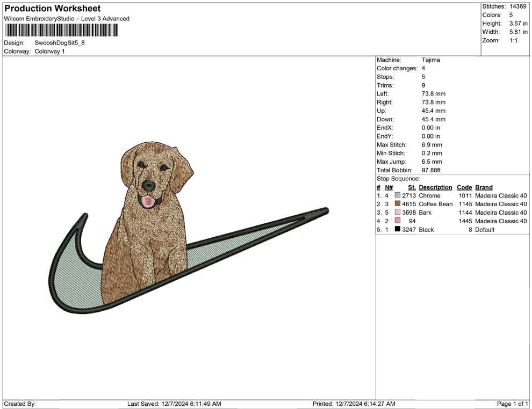This screenshot has width=532, height=409.
Task: Select the design name SwooshDogSit5_8
Action: click(60, 43)
